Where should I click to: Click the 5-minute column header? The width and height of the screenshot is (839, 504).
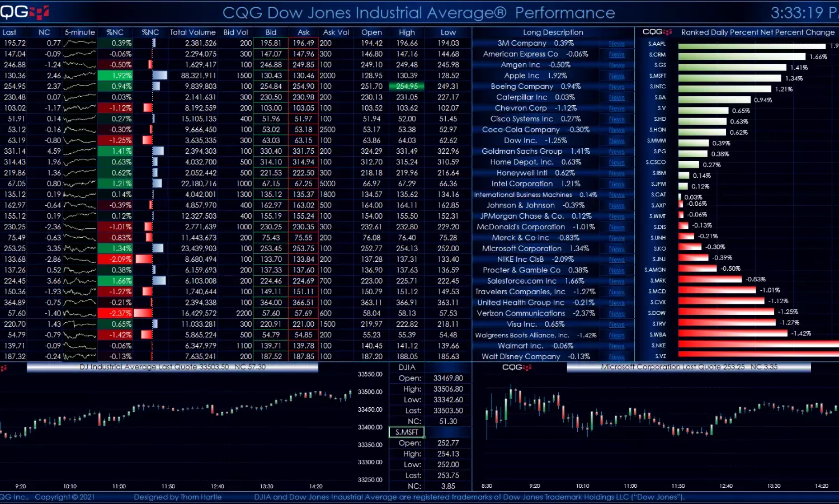coord(79,32)
